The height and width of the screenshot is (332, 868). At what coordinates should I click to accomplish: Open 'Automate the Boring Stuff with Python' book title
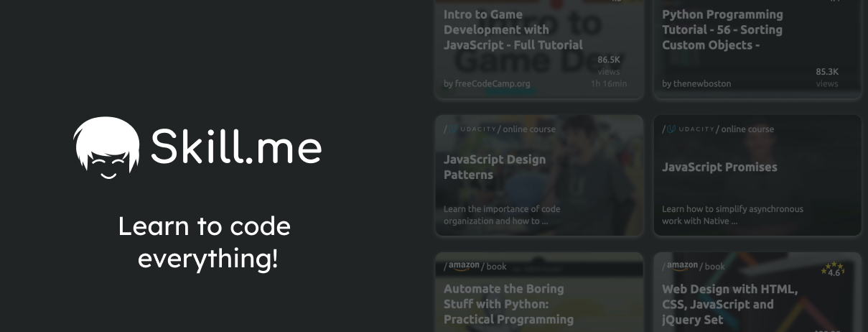[508, 304]
